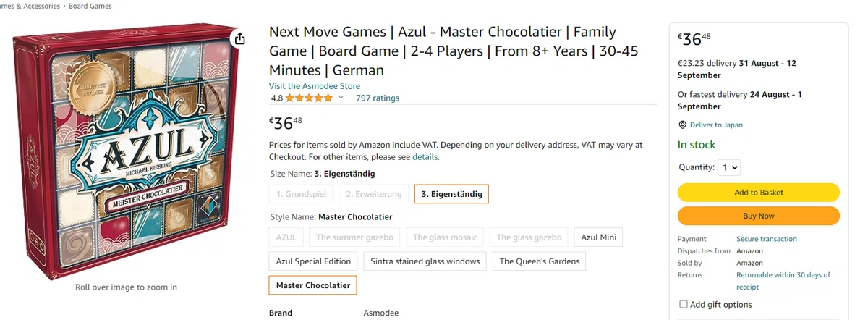Open the Secure transaction link

[x=767, y=239]
